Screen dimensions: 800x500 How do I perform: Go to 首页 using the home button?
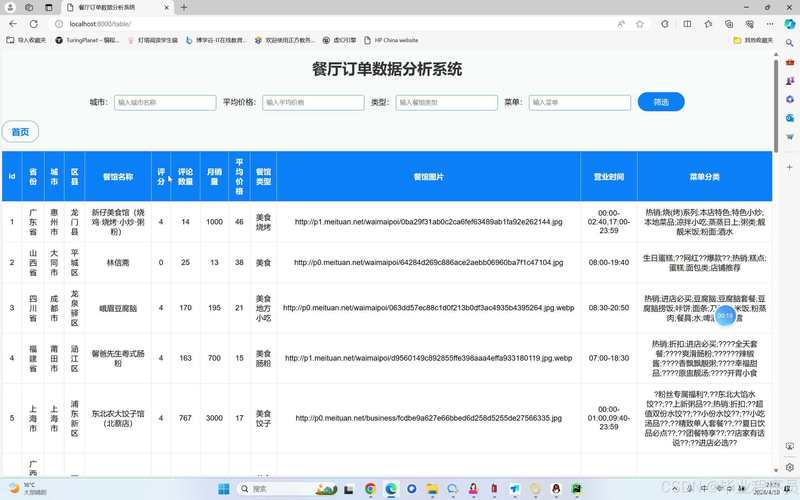coord(20,132)
